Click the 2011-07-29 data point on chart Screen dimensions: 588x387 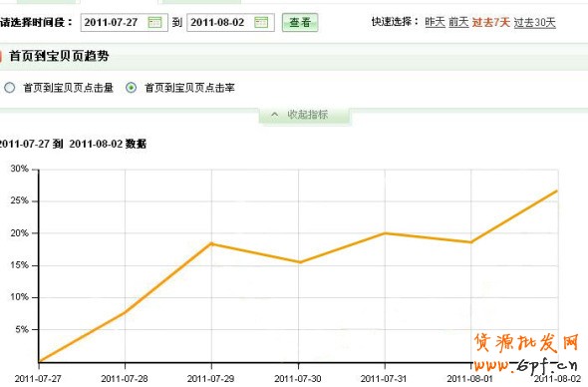(x=211, y=243)
